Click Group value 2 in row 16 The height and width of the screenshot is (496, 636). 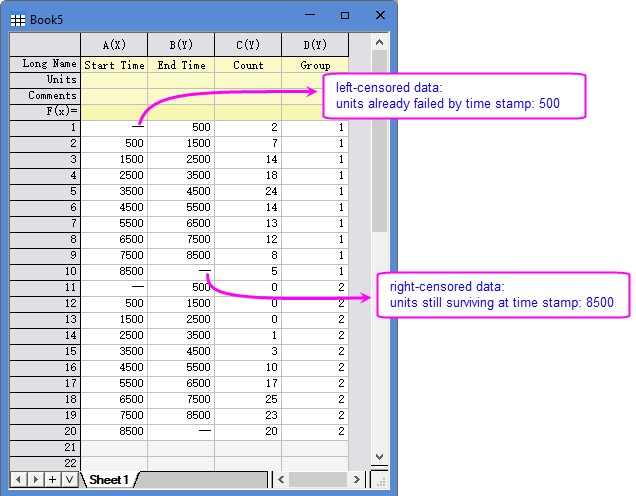(x=315, y=367)
